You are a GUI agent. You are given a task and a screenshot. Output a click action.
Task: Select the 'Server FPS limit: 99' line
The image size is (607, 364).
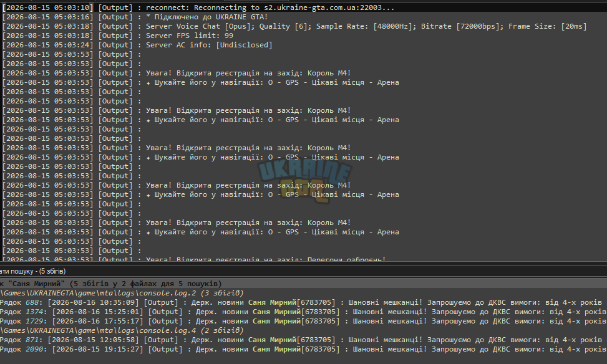point(118,36)
